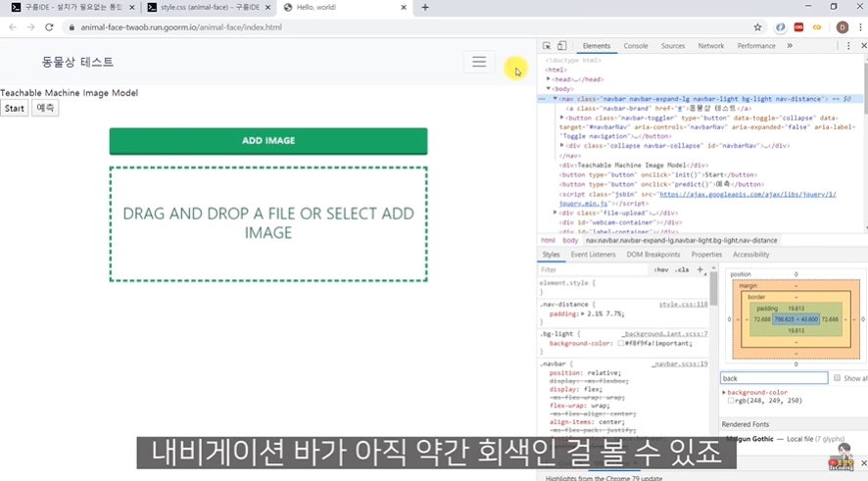Click the styles Filter input field

593,269
